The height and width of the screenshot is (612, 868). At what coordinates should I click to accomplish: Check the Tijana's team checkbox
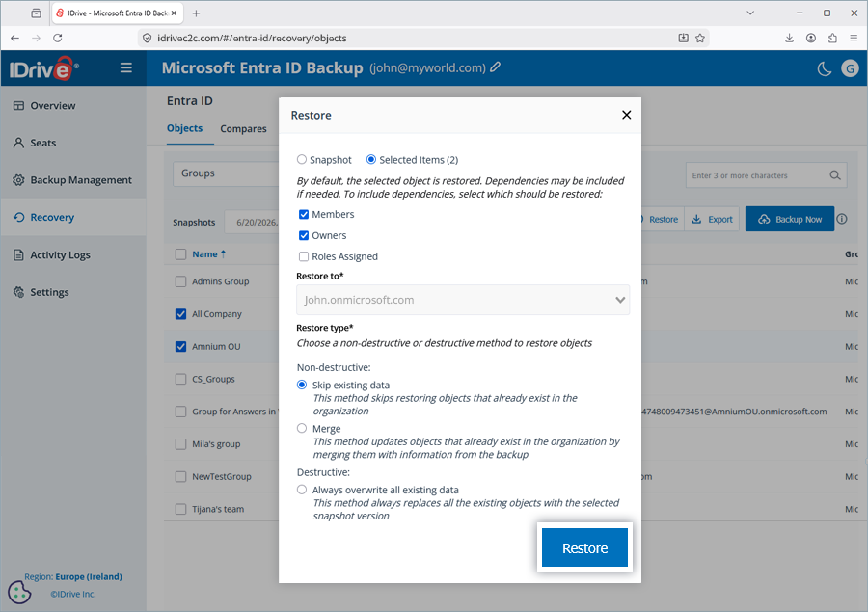click(x=180, y=509)
